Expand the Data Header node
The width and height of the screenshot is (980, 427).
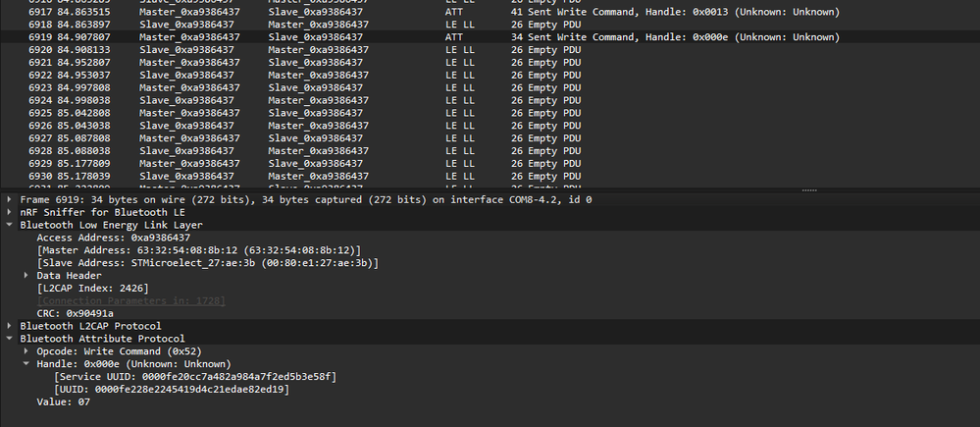(x=26, y=276)
